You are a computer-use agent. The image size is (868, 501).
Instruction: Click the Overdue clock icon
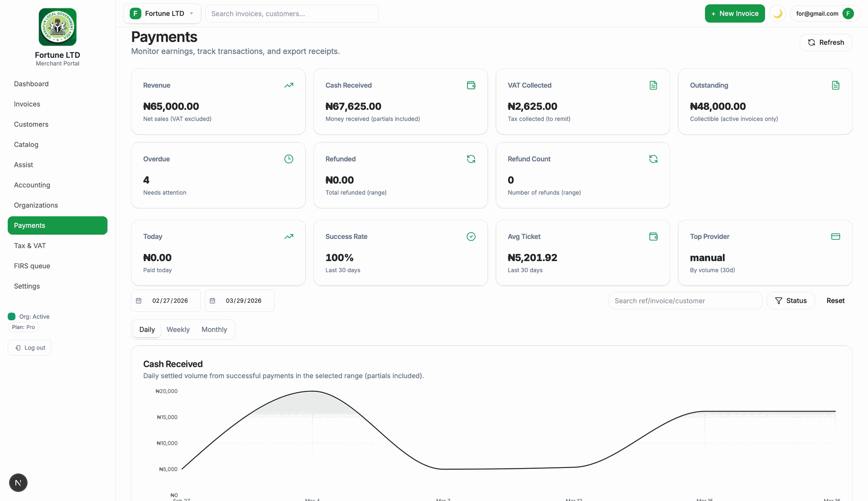pyautogui.click(x=289, y=159)
